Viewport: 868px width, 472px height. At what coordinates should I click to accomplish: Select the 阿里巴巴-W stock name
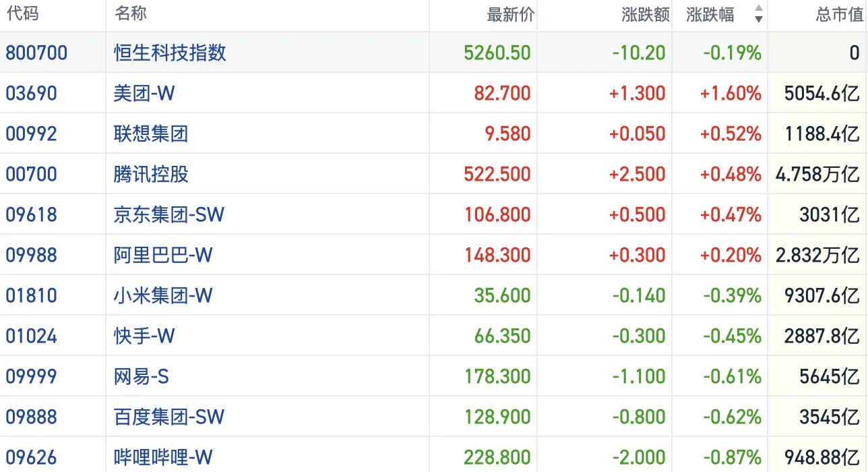(x=163, y=255)
